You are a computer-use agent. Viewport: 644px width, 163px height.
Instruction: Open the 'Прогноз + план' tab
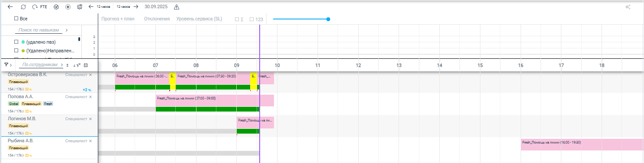click(x=118, y=19)
